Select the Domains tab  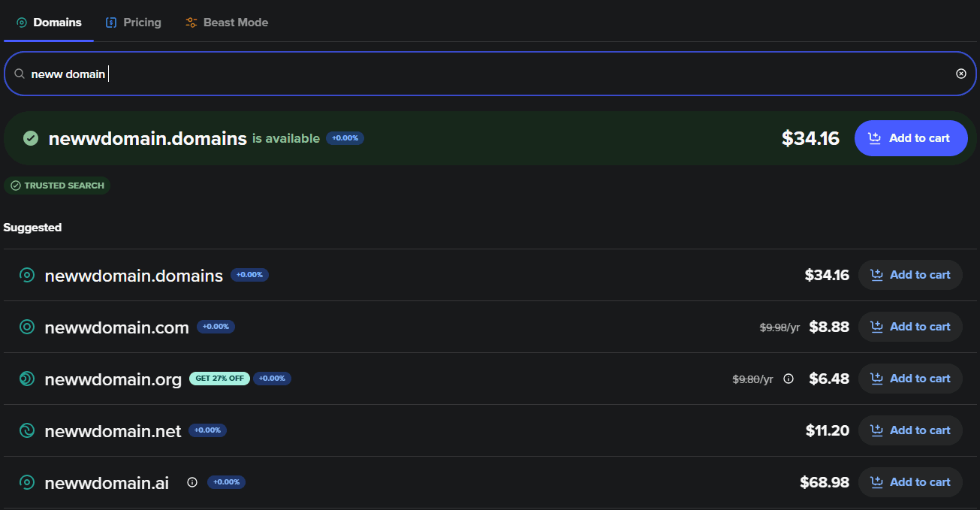49,22
